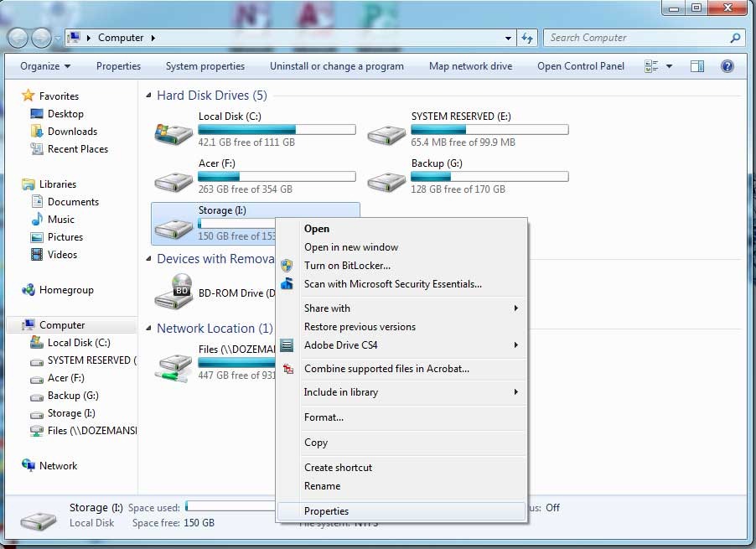This screenshot has height=549, width=756.
Task: Expand the Share with submenu
Action: click(x=516, y=308)
